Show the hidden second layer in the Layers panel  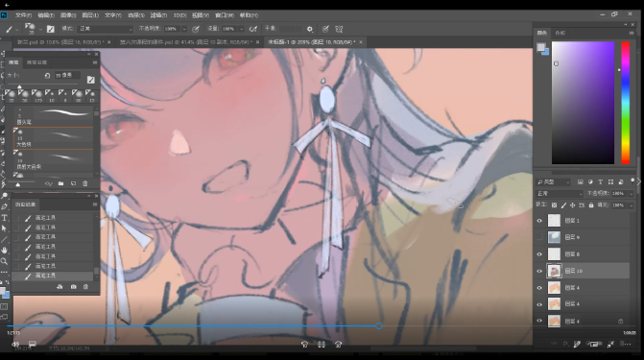pos(539,237)
